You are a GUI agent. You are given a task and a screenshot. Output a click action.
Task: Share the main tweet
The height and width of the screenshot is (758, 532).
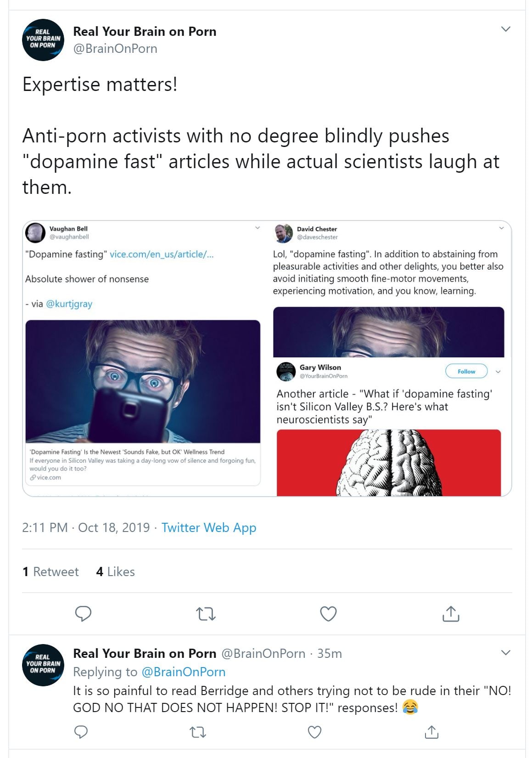tap(451, 614)
